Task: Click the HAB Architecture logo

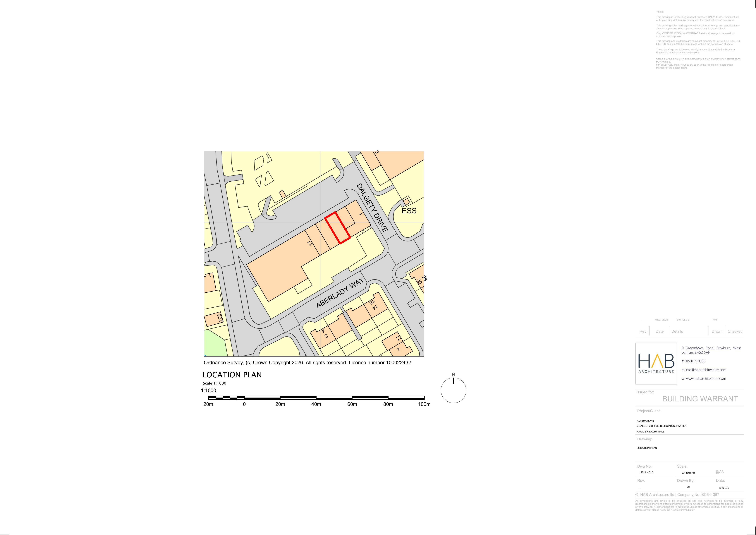Action: 656,364
